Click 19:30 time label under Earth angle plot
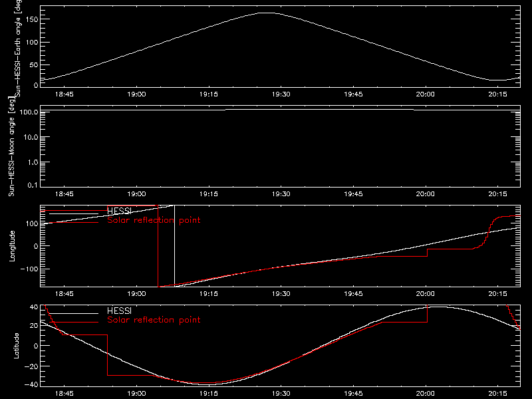Viewport: 532px width, 399px height. coord(281,94)
